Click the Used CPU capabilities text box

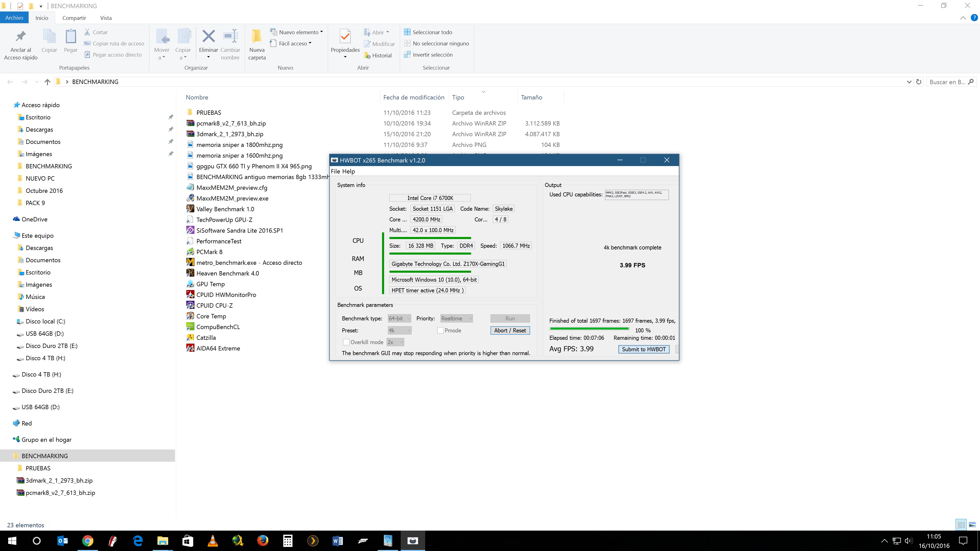point(636,195)
